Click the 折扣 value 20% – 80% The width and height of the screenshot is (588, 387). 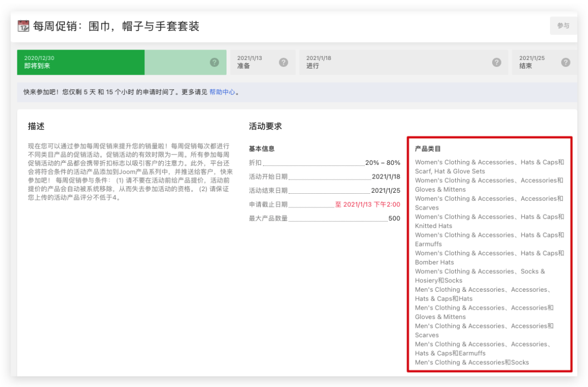383,163
